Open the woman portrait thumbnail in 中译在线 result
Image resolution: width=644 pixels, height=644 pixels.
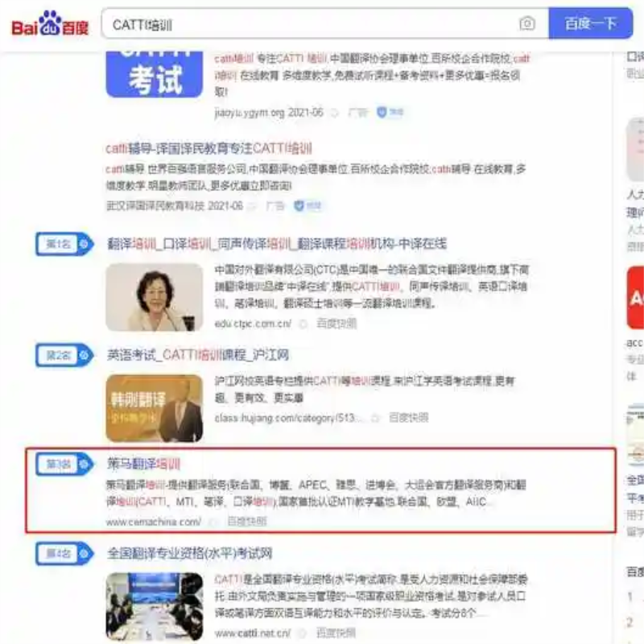[x=155, y=297]
